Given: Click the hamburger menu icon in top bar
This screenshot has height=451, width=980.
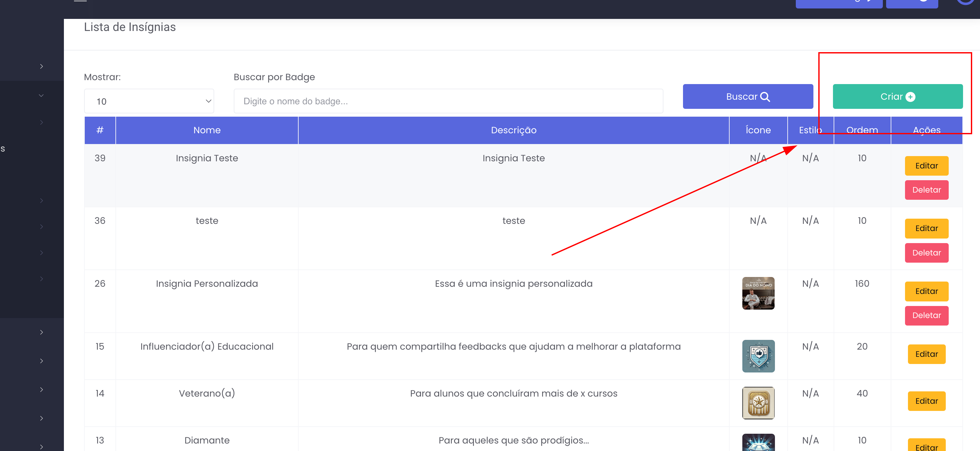Looking at the screenshot, I should [x=80, y=1].
